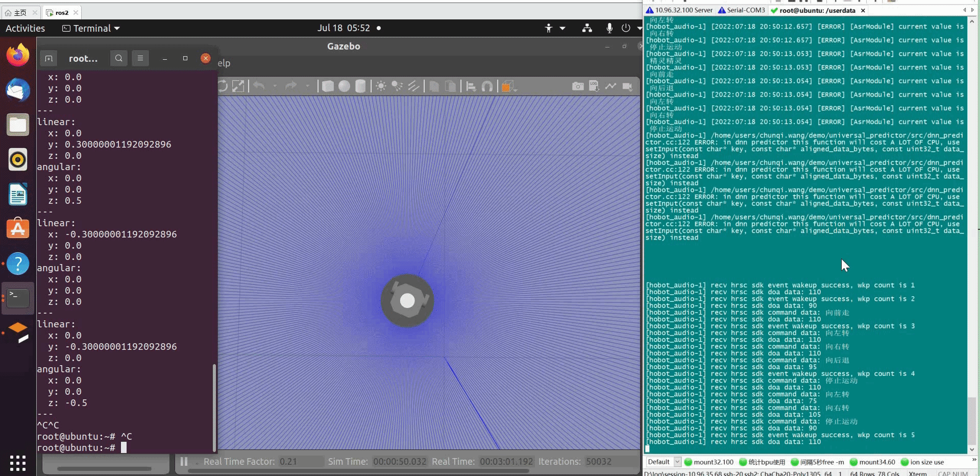Insert a box shape in Gazebo
Image resolution: width=980 pixels, height=476 pixels.
coord(328,86)
